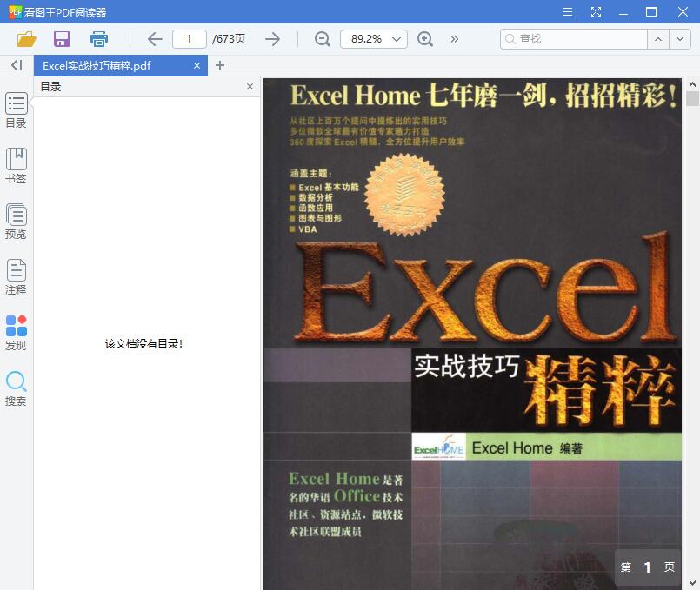Close the Excel实战技巧精粹.pdf tab
Screen dimensions: 700x590
[197, 65]
